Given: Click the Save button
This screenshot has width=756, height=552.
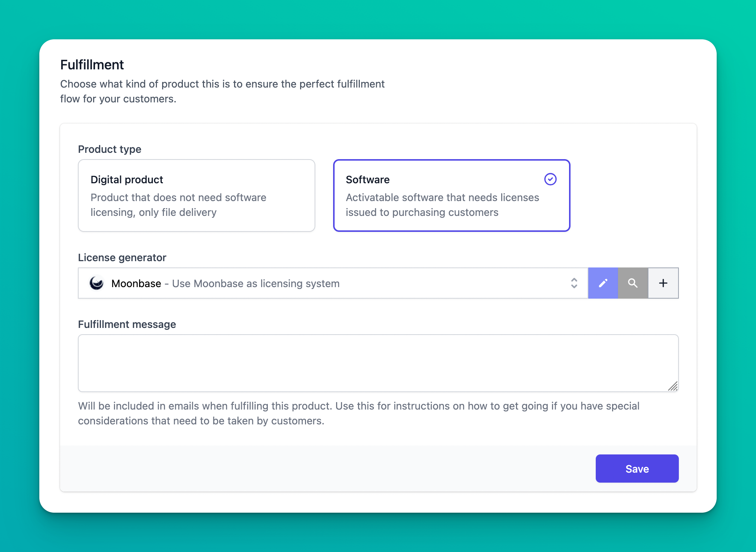Looking at the screenshot, I should (637, 469).
